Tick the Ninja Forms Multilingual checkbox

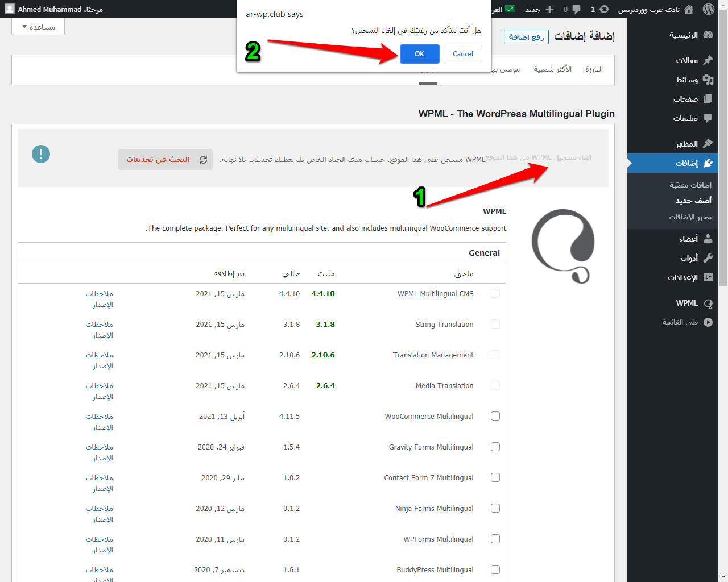(x=495, y=508)
